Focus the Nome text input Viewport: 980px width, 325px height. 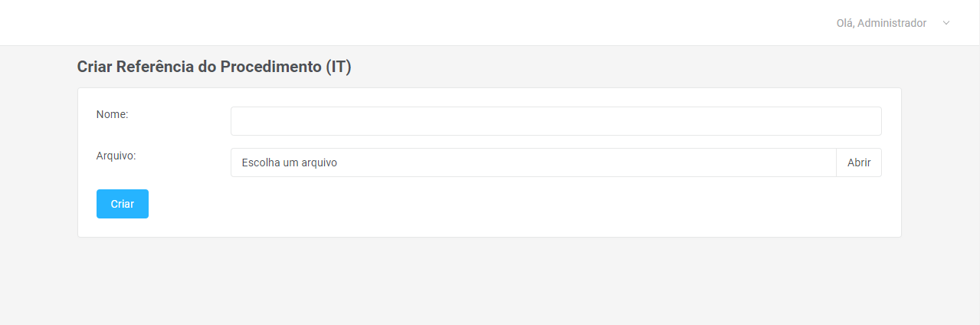pos(556,121)
